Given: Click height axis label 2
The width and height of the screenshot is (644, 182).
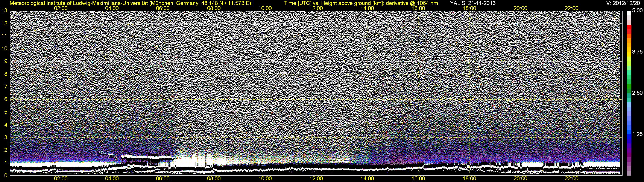Looking at the screenshot, I should pos(6,150).
